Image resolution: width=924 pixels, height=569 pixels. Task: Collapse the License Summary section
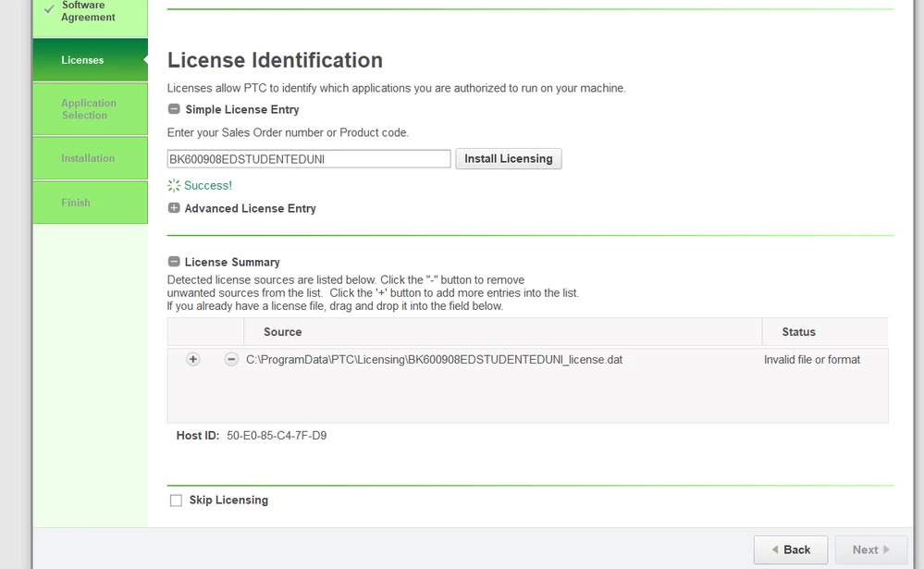[174, 262]
